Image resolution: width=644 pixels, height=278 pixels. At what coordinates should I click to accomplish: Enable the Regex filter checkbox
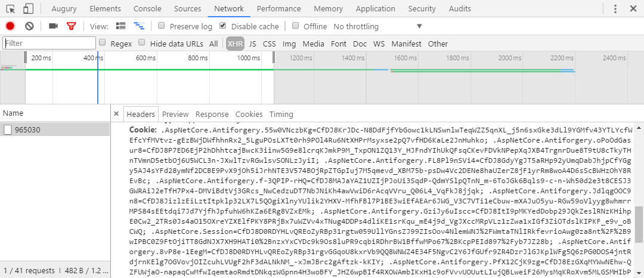[x=103, y=43]
